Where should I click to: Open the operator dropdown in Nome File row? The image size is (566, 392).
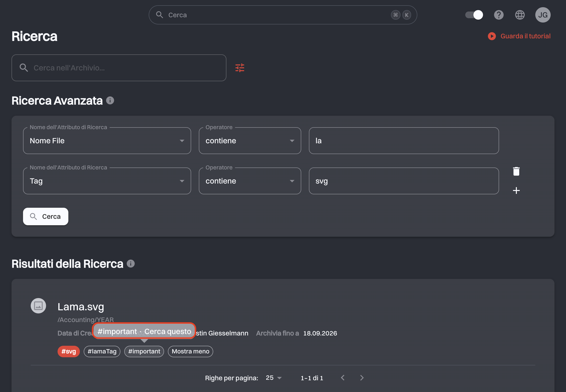[250, 141]
